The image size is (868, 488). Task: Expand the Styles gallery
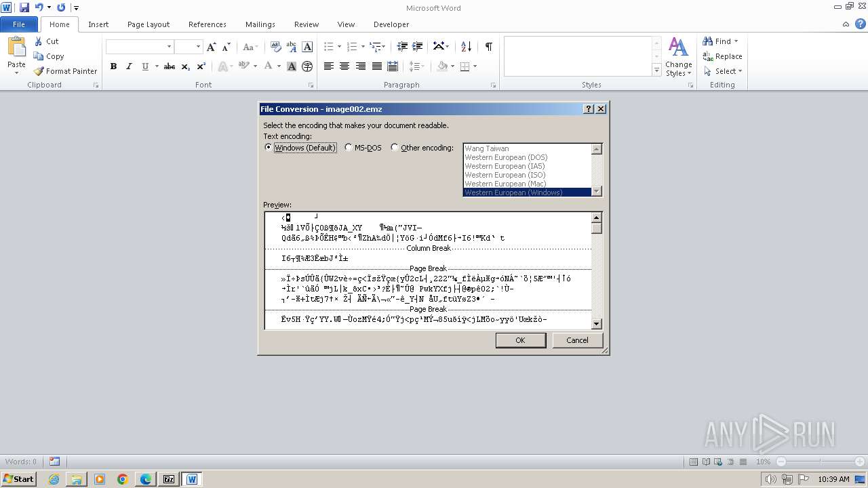(x=656, y=70)
